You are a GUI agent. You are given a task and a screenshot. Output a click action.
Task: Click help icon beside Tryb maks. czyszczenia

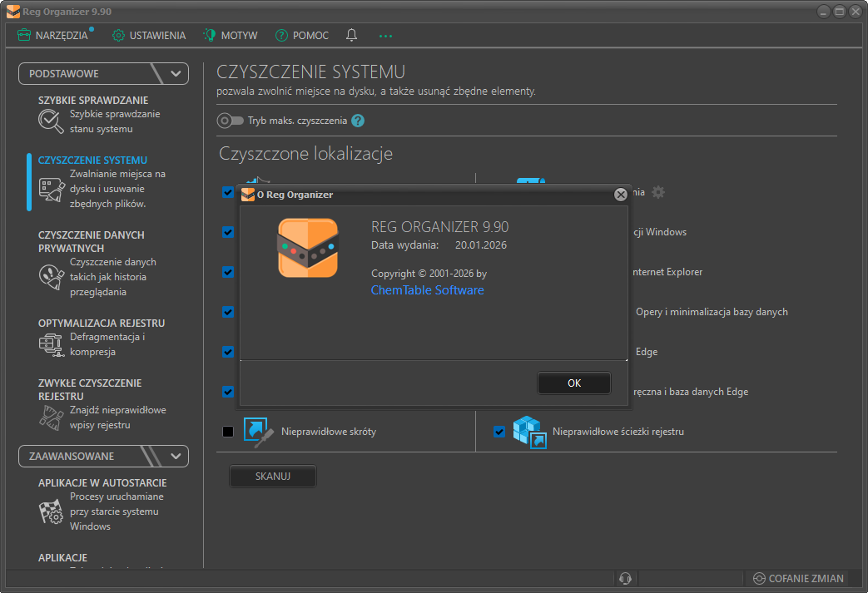pos(358,121)
